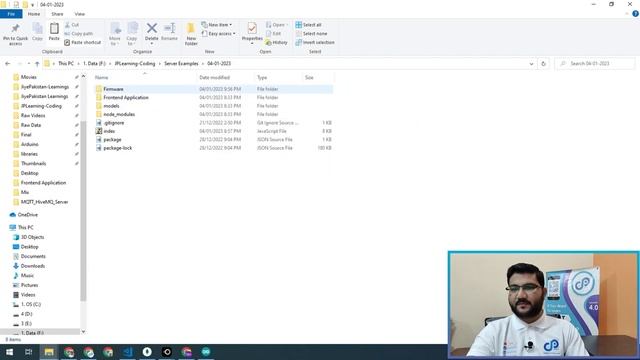
Task: Click the Refresh button beside address bar
Action: pyautogui.click(x=543, y=64)
